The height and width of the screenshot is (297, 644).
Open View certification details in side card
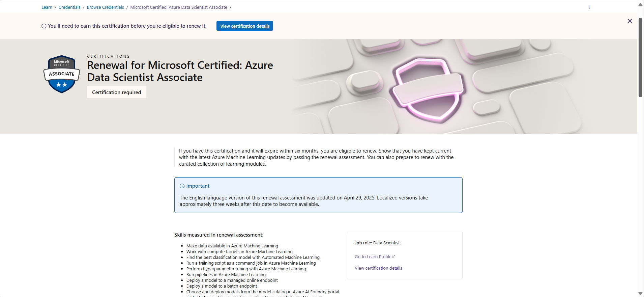(x=378, y=268)
